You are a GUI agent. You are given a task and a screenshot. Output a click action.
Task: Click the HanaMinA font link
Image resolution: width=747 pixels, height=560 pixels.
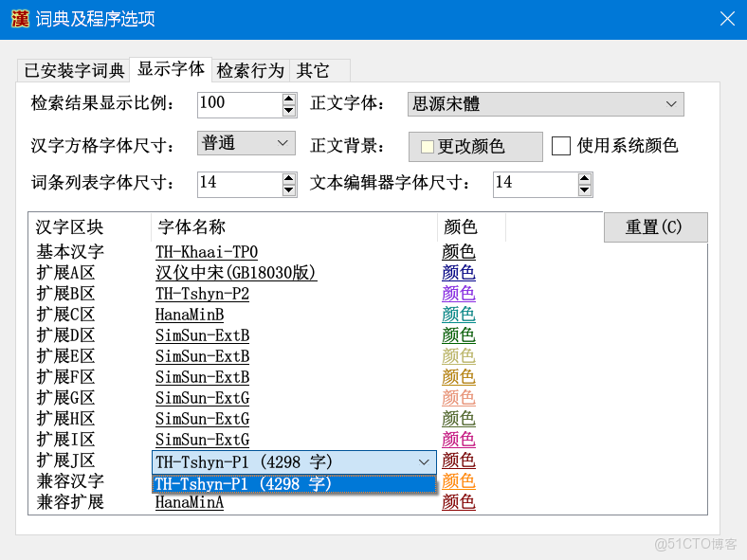(190, 502)
